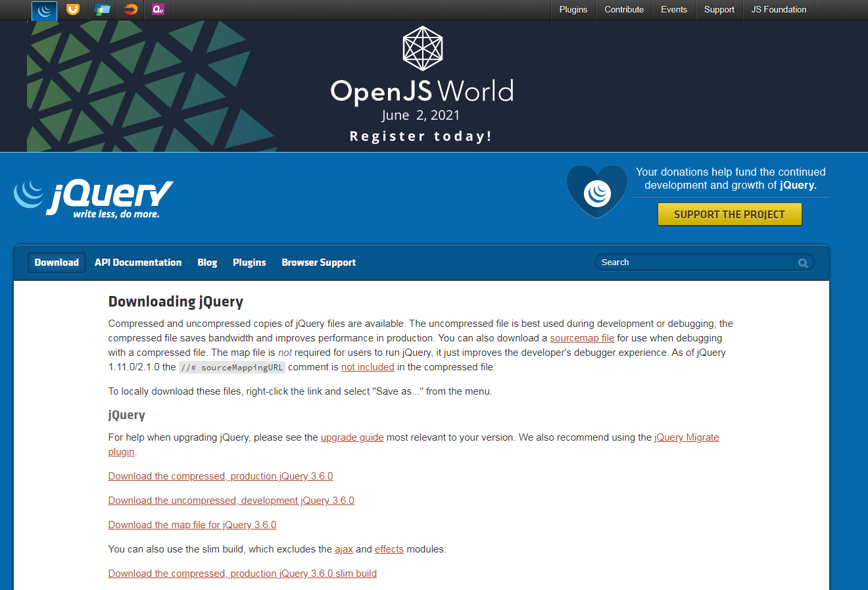Click the search magnifier icon
The image size is (868, 590).
tap(803, 262)
